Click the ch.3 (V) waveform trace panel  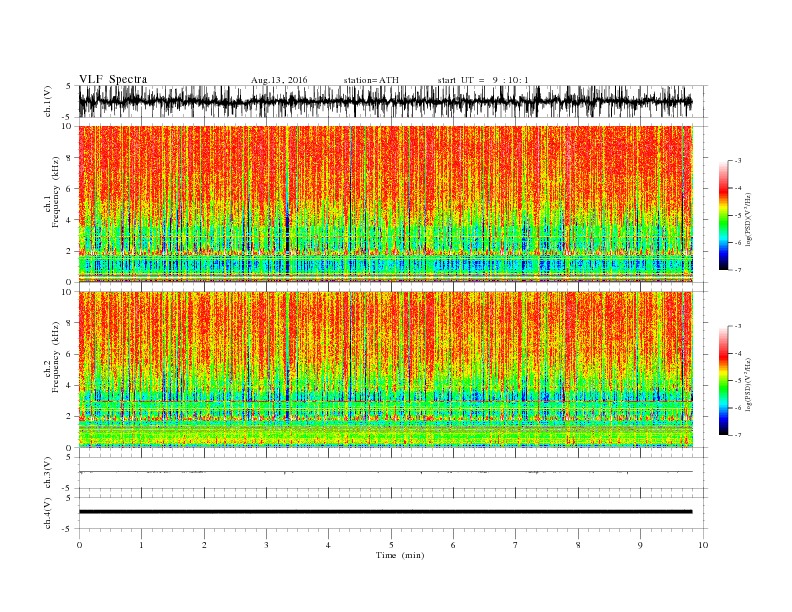[x=392, y=473]
